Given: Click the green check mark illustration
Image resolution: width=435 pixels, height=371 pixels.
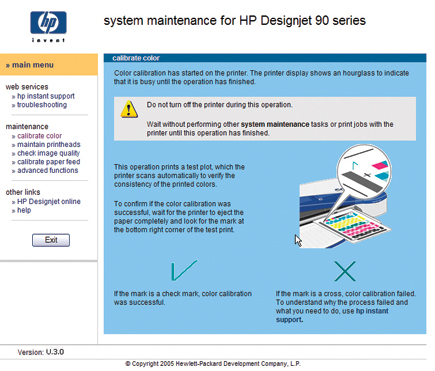Looking at the screenshot, I should (184, 270).
